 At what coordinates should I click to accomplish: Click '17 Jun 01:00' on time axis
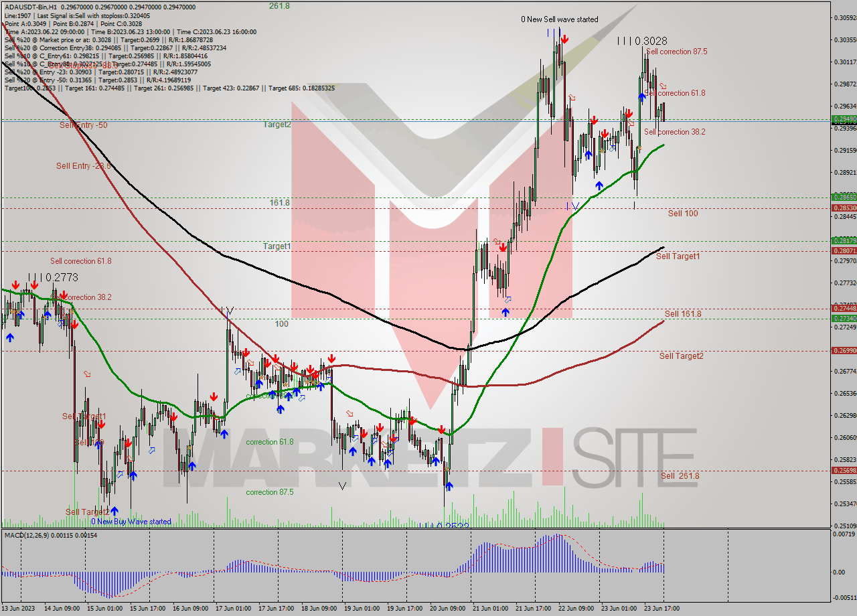point(234,609)
